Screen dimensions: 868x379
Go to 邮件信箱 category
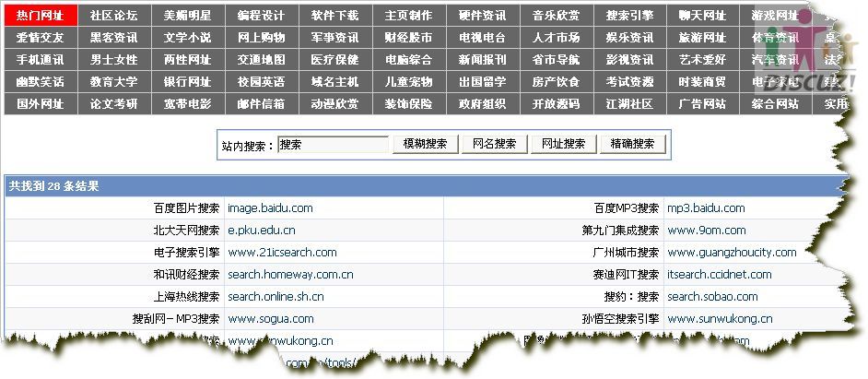point(262,103)
